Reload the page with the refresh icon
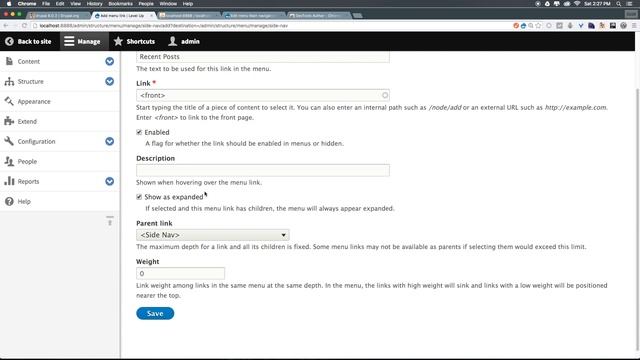 (24, 25)
